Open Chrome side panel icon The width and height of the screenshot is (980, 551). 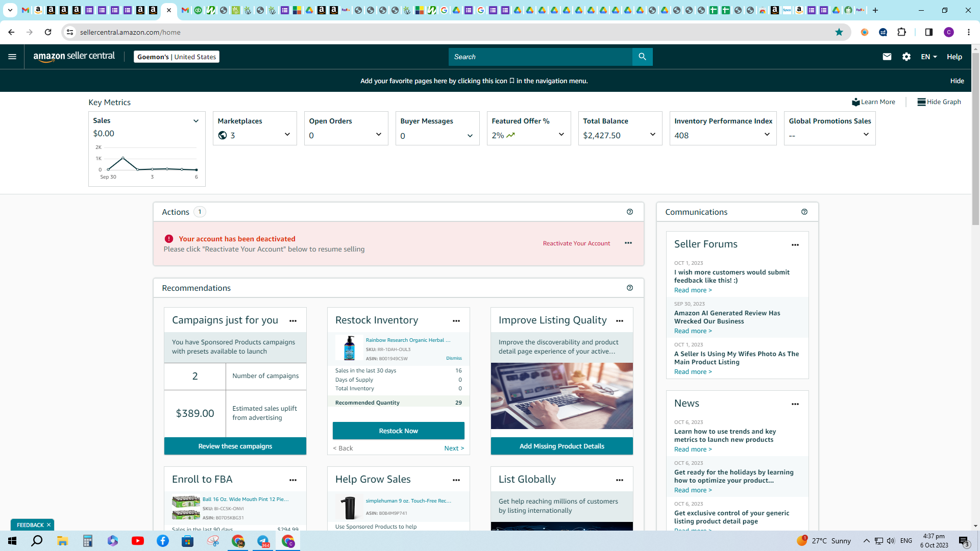(929, 32)
